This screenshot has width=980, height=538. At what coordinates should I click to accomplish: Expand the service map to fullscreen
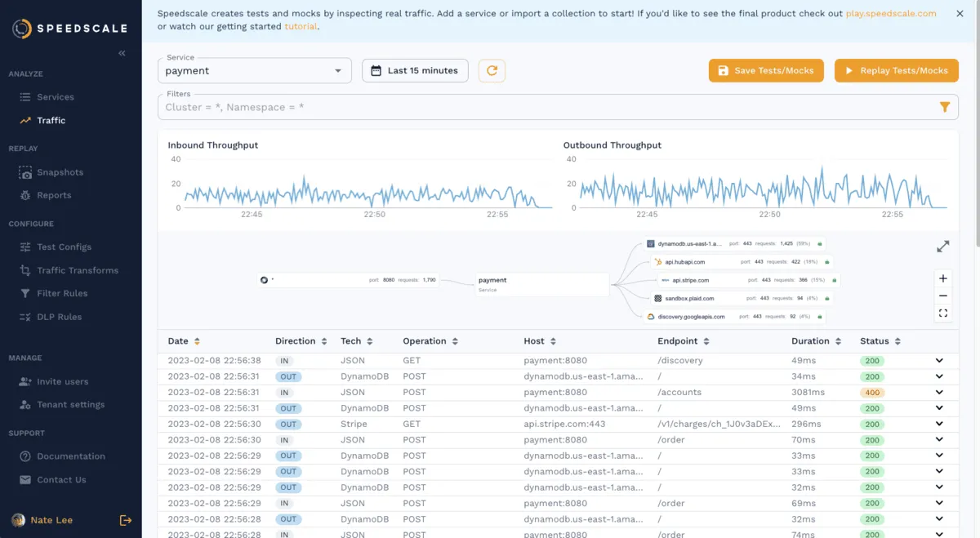click(942, 247)
